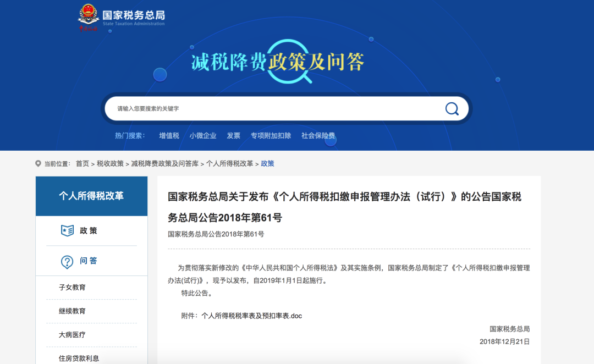This screenshot has height=364, width=594.
Task: Click the magnifying glass search icon
Action: pos(451,108)
